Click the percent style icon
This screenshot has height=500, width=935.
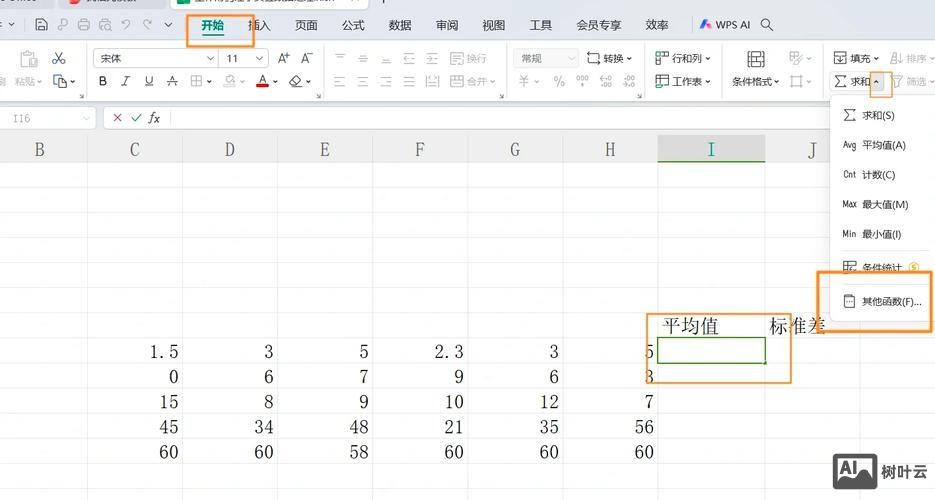pos(559,81)
